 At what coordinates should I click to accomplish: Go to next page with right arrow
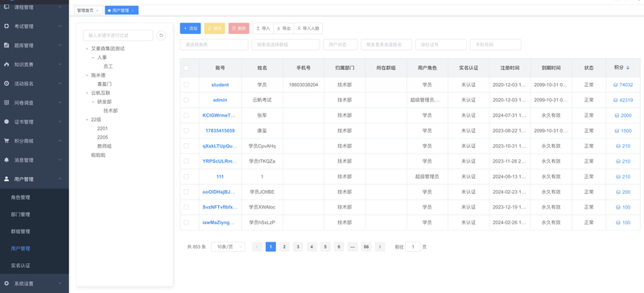380,246
